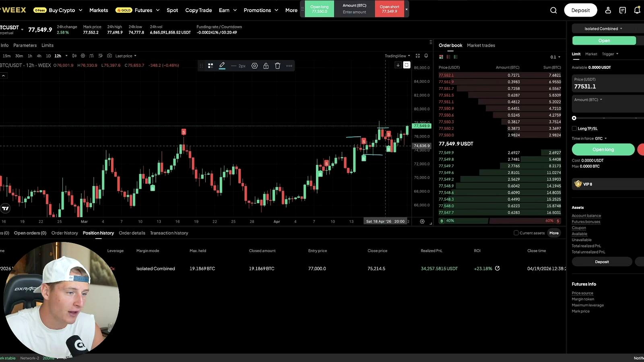The width and height of the screenshot is (644, 362).
Task: Toggle fullscreen chart mode icon
Action: [417, 56]
